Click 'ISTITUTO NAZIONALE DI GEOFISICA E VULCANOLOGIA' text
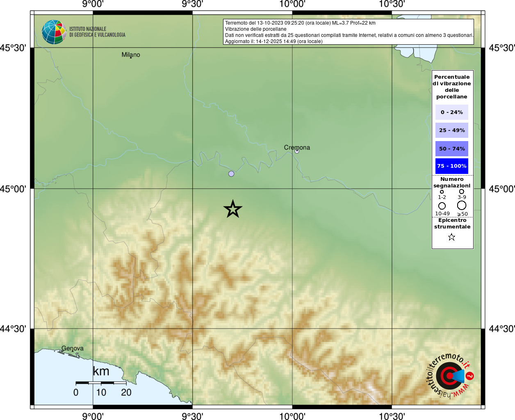 (x=97, y=32)
